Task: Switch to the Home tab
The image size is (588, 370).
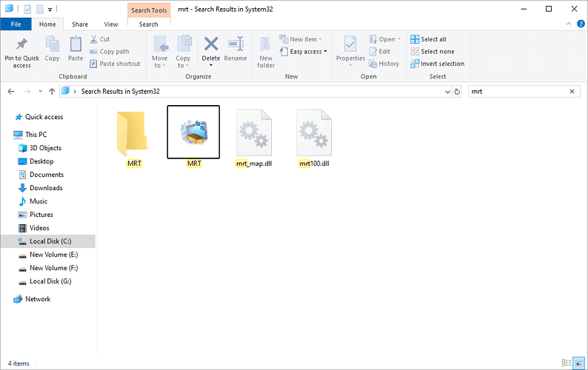Action: click(47, 24)
